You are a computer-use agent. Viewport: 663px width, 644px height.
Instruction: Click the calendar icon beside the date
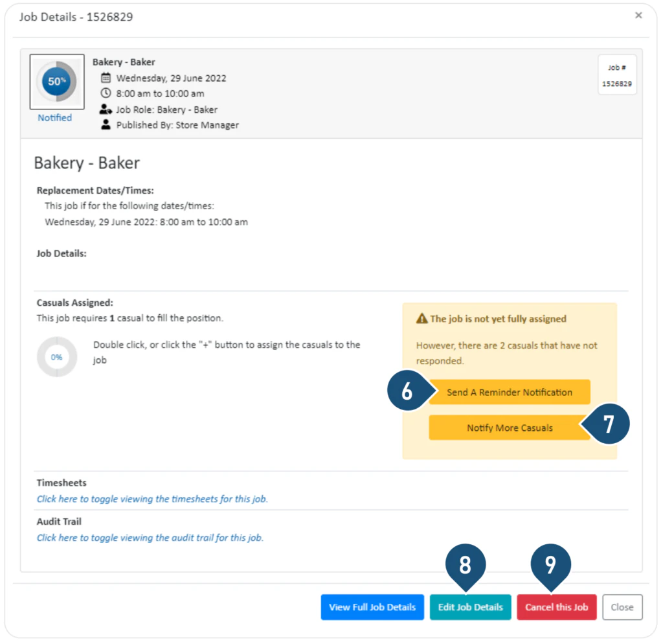coord(106,78)
